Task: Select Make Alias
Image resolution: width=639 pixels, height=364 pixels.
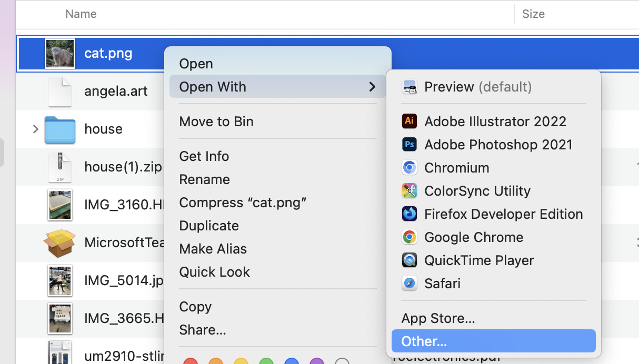Action: (278, 249)
